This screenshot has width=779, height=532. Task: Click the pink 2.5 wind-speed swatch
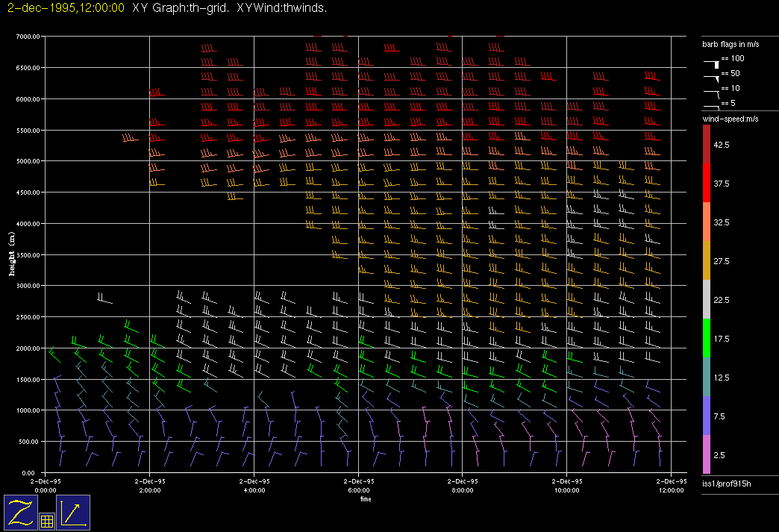[x=707, y=454]
